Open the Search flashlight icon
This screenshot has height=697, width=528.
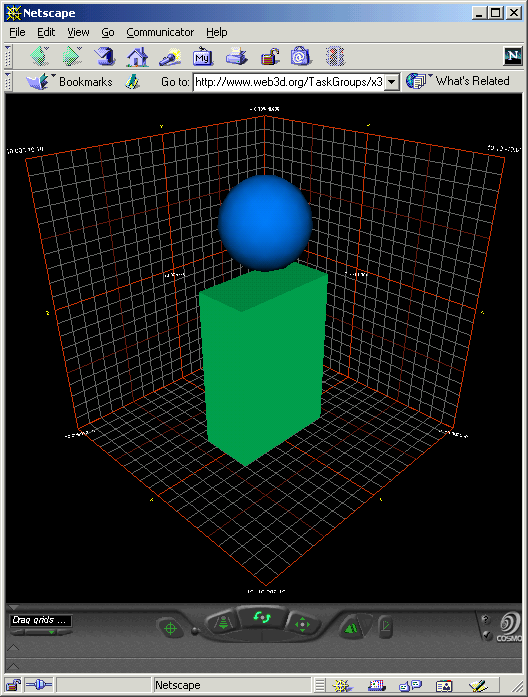(x=170, y=56)
